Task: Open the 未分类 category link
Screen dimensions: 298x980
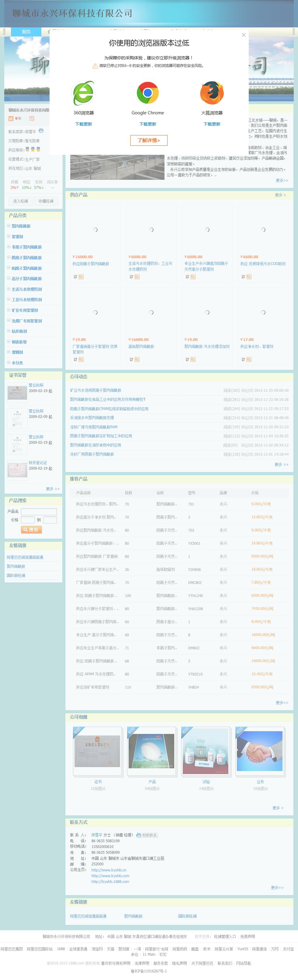Action: pyautogui.click(x=17, y=363)
